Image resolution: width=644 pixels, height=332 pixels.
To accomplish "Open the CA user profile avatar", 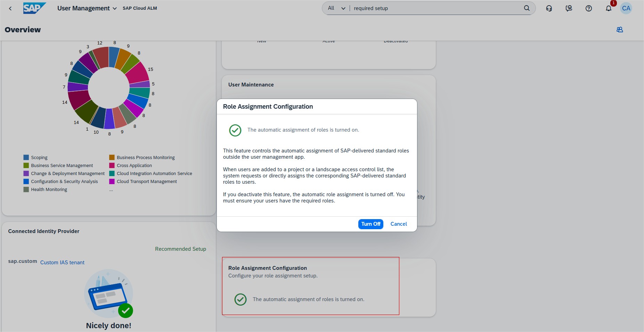I will click(626, 8).
